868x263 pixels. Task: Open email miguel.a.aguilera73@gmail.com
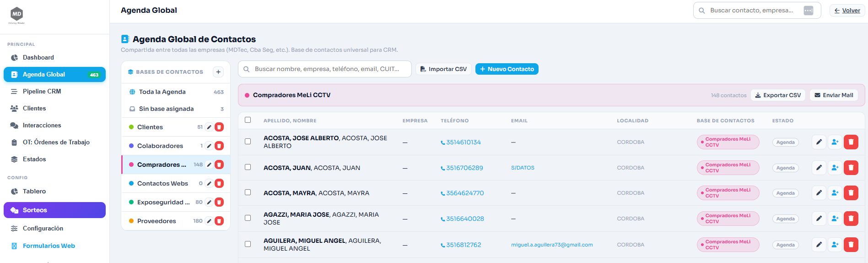[x=552, y=245]
